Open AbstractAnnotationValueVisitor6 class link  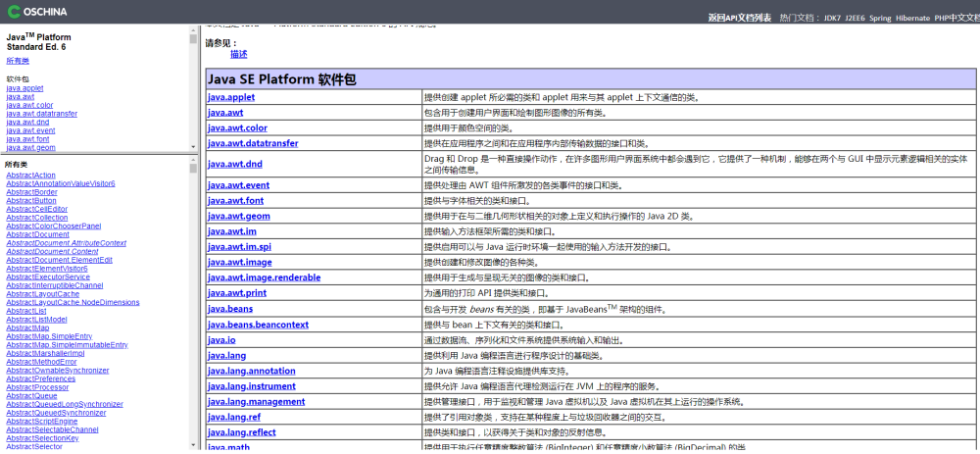[61, 183]
